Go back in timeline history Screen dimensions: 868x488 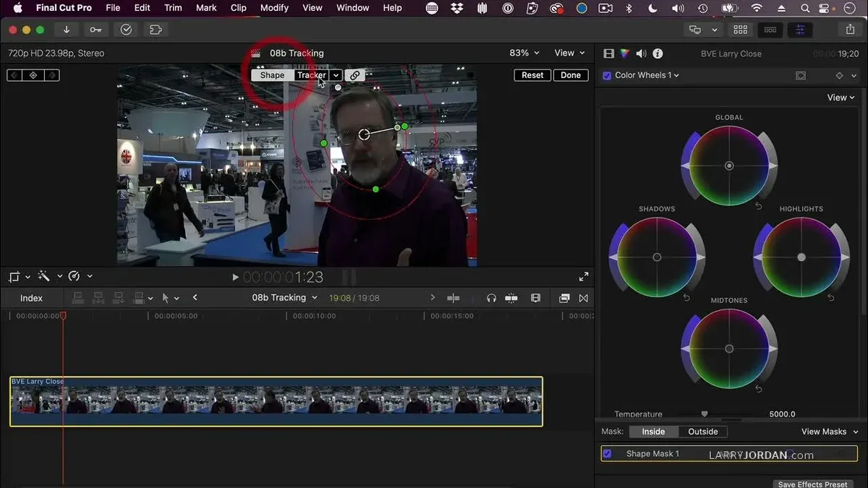[195, 298]
